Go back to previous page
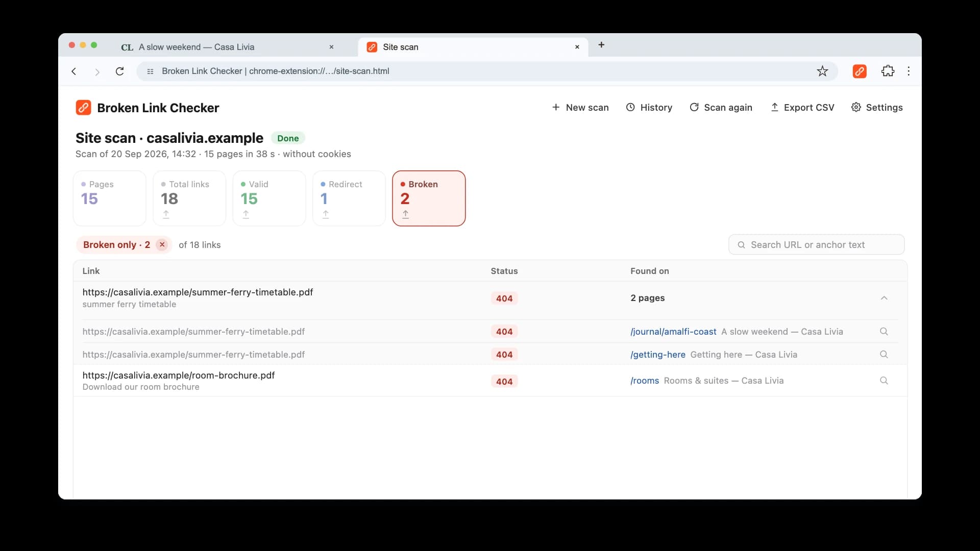 pyautogui.click(x=74, y=71)
